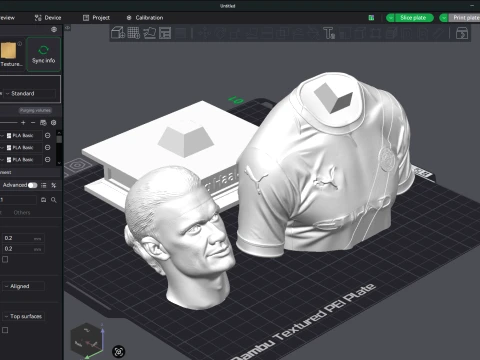Click the Add object cube icon
This screenshot has height=360, width=480.
118,33
